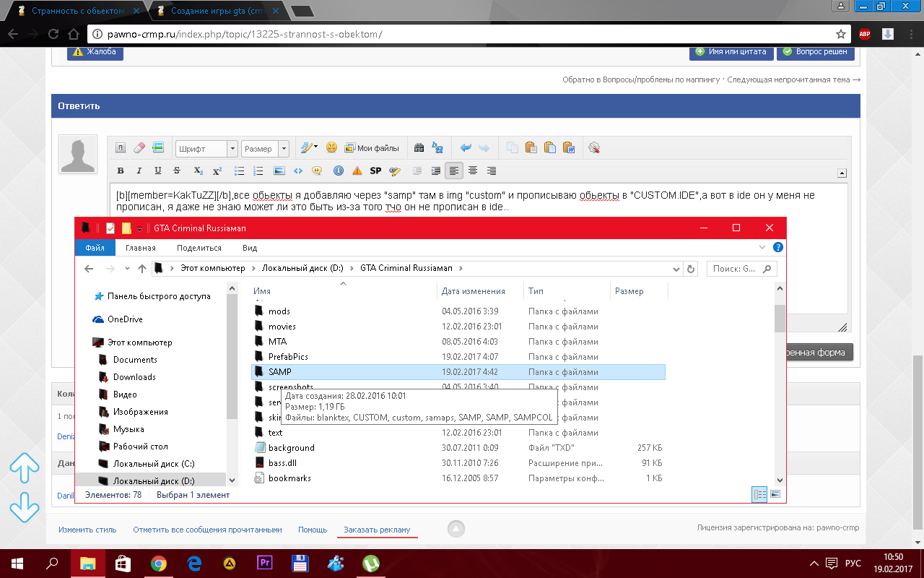Viewport: 924px width, 578px height.
Task: Open the emoticon picker smiley
Action: pyautogui.click(x=331, y=148)
